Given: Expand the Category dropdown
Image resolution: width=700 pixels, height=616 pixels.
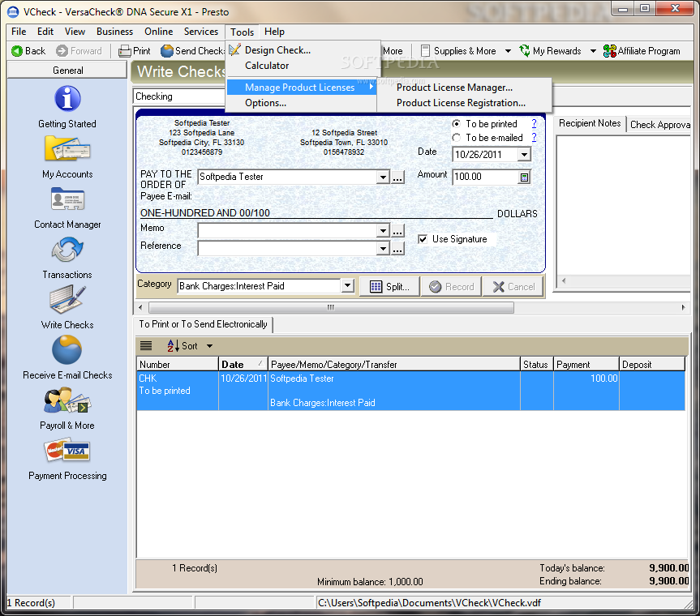Looking at the screenshot, I should tap(348, 286).
